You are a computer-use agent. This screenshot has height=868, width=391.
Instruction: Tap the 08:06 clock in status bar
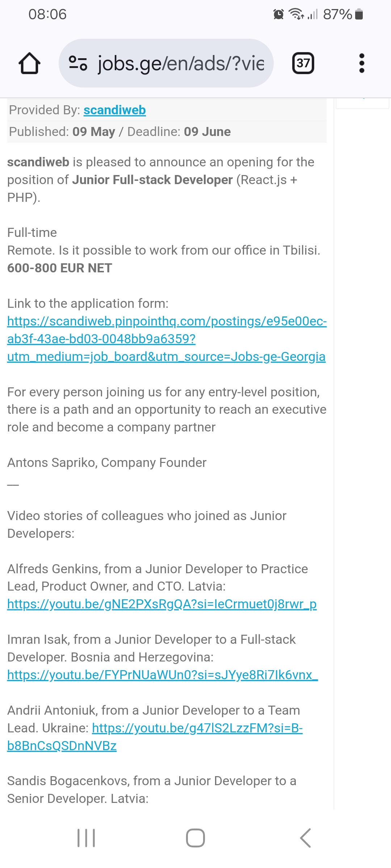pos(47,14)
